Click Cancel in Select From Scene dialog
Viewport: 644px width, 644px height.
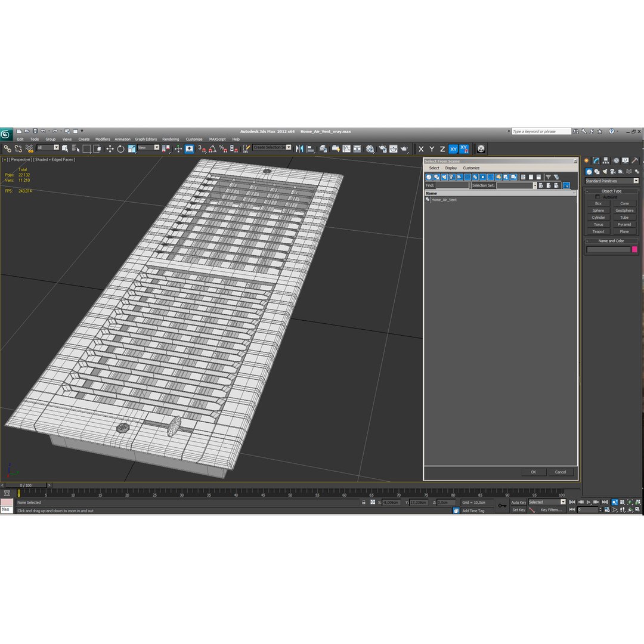click(x=560, y=472)
